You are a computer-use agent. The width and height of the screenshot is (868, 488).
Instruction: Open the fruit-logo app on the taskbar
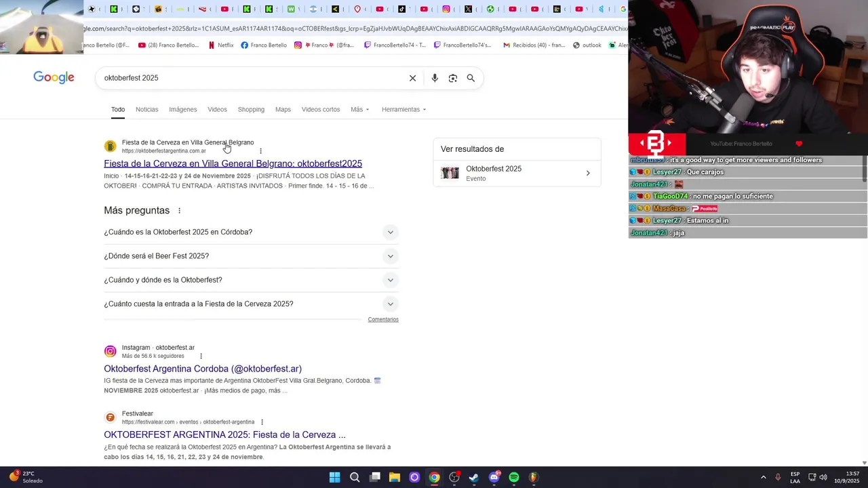tap(534, 477)
